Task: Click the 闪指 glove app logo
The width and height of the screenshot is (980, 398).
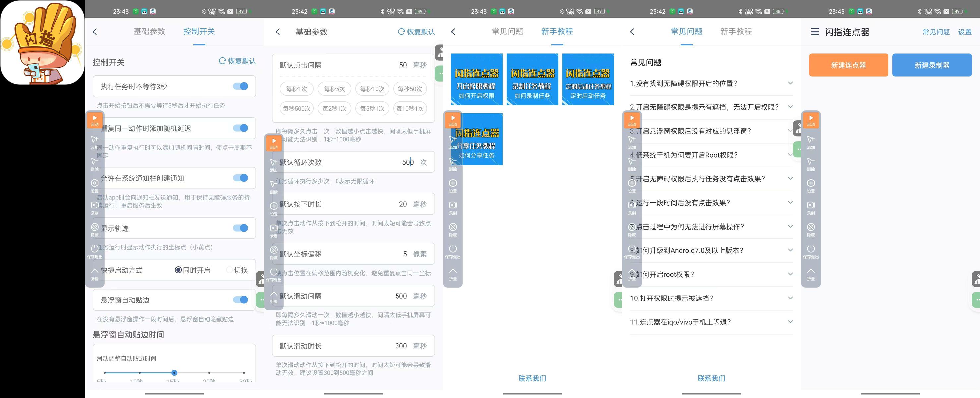Action: click(42, 42)
